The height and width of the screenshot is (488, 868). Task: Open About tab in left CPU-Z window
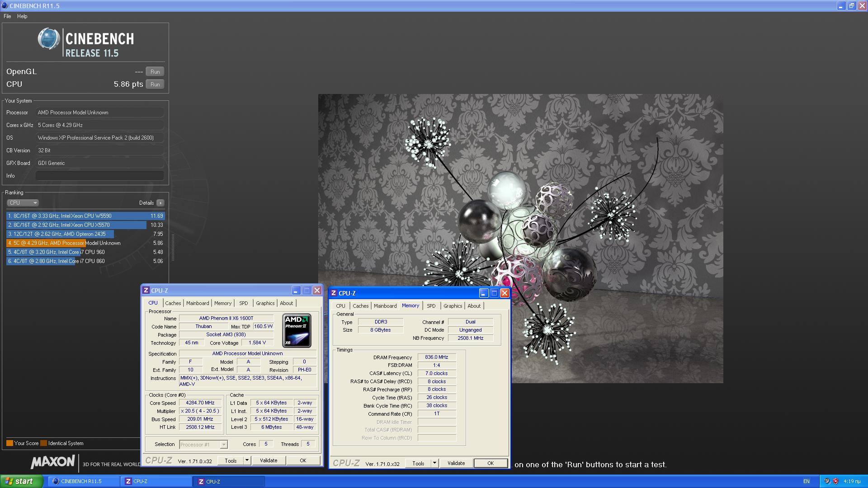[286, 303]
